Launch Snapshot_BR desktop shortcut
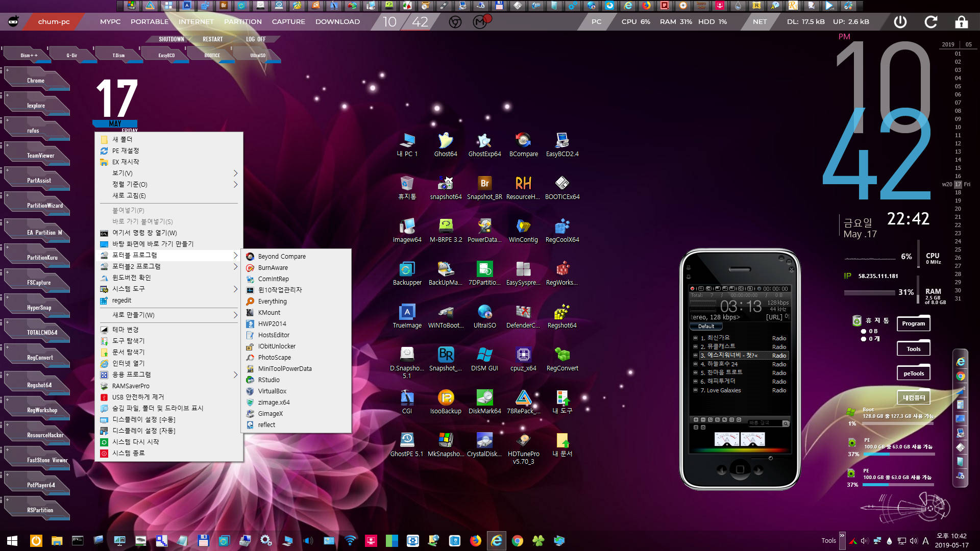The height and width of the screenshot is (551, 980). click(484, 188)
